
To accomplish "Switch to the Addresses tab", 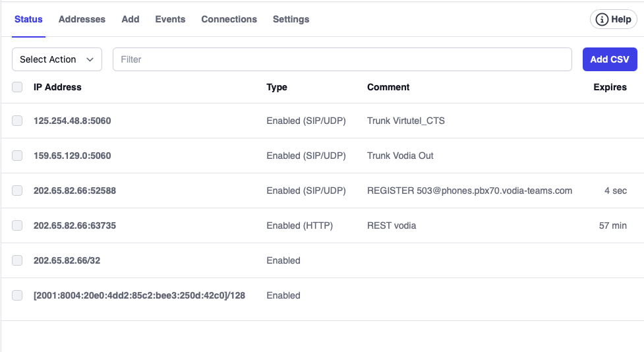I will pos(82,19).
